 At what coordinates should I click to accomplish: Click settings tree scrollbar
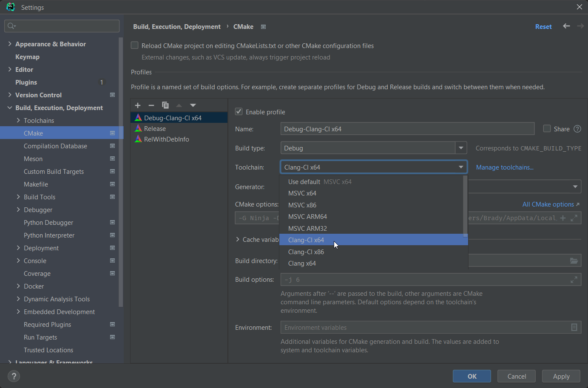[121, 172]
